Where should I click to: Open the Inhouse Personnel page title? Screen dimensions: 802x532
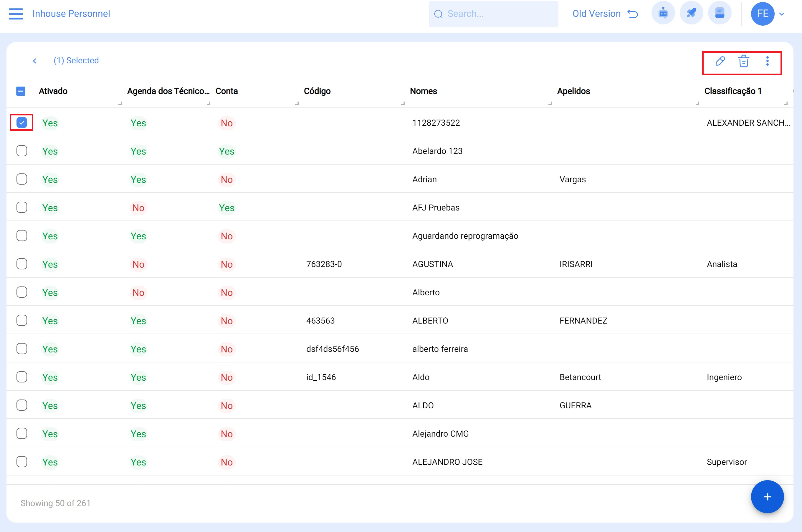[71, 14]
